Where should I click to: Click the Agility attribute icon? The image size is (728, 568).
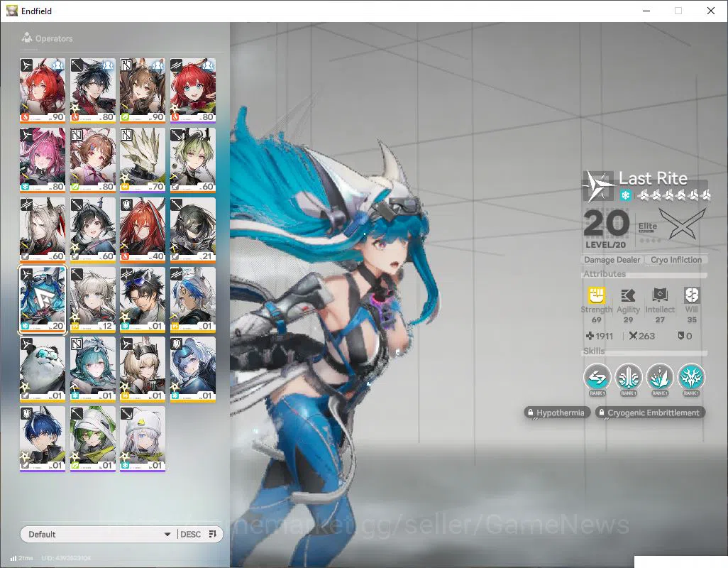[x=628, y=295]
